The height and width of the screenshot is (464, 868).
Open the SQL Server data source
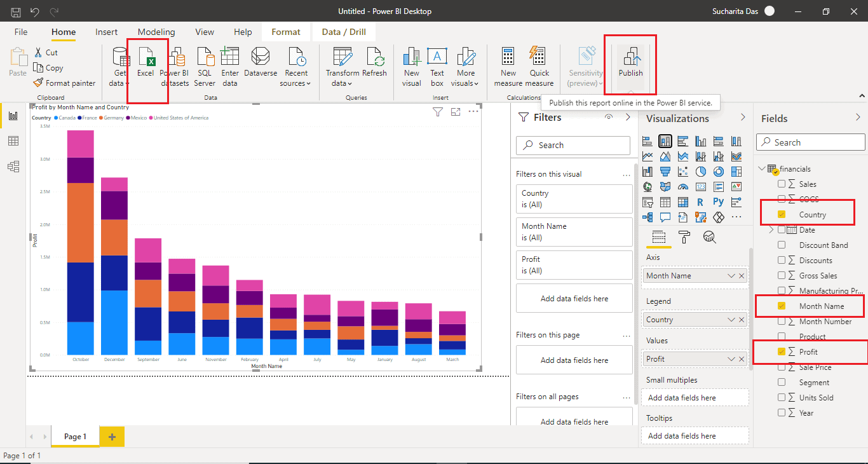point(205,58)
